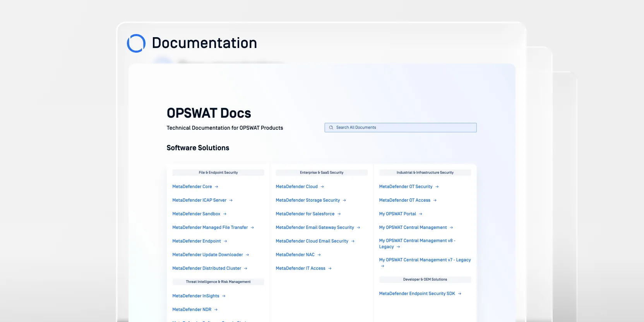The image size is (644, 322).
Task: Click the arrow icon next to MetaDefender Cloud
Action: 322,187
